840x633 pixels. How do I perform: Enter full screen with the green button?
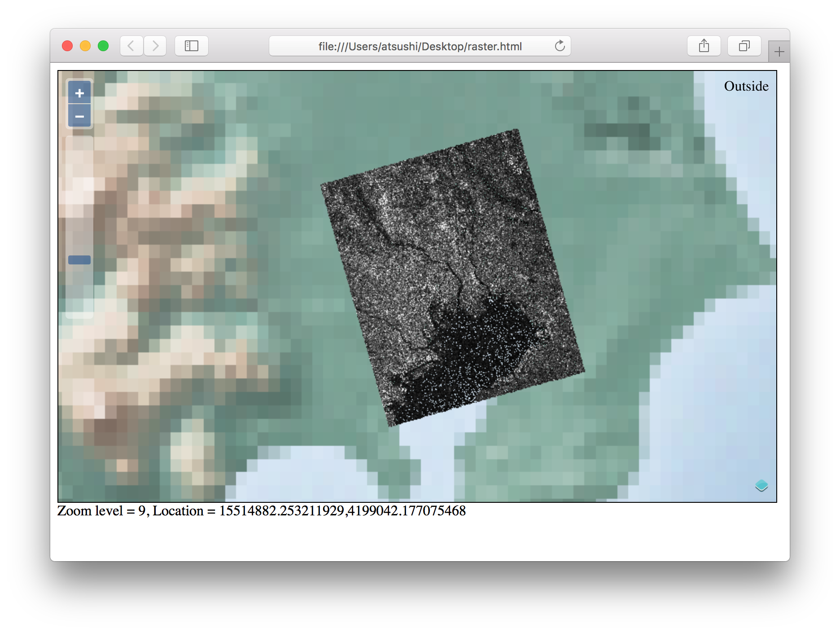click(103, 46)
